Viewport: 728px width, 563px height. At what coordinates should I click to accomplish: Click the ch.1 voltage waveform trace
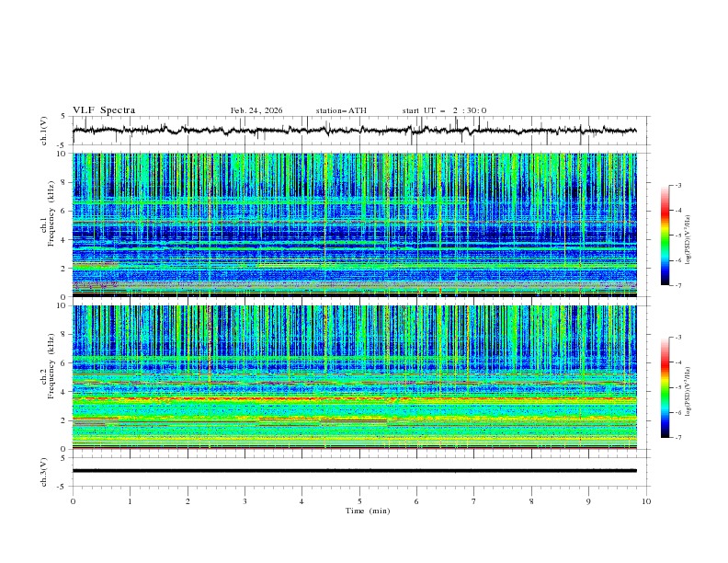(354, 131)
